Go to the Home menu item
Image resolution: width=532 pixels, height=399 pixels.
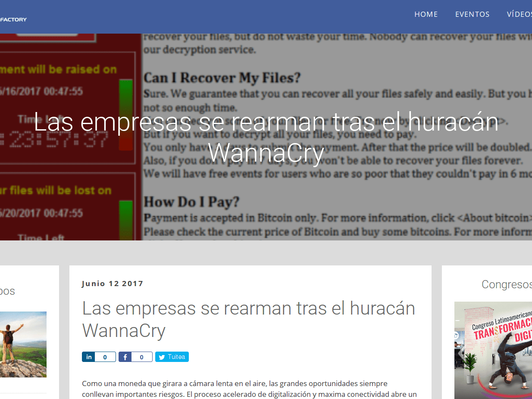click(426, 14)
